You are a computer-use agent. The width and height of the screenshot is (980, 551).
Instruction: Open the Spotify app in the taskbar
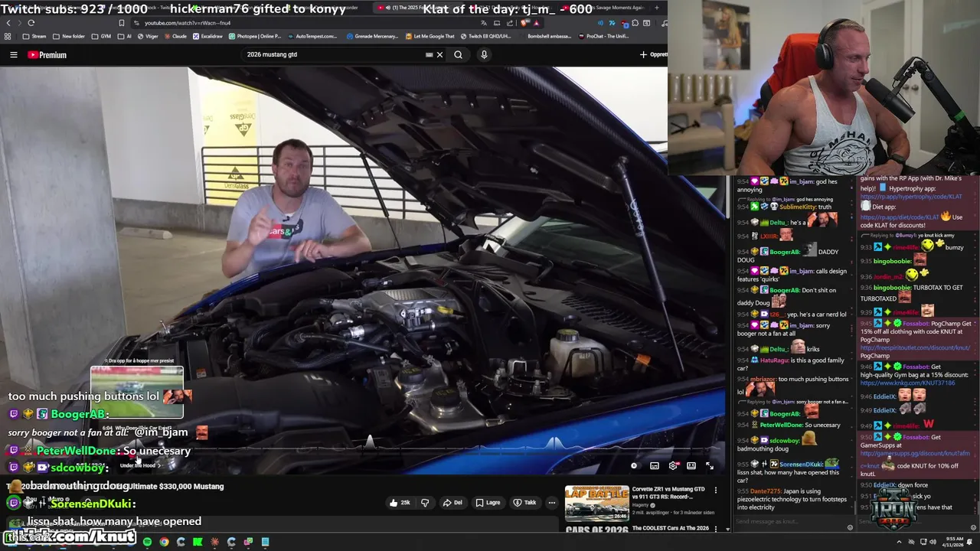pyautogui.click(x=147, y=542)
